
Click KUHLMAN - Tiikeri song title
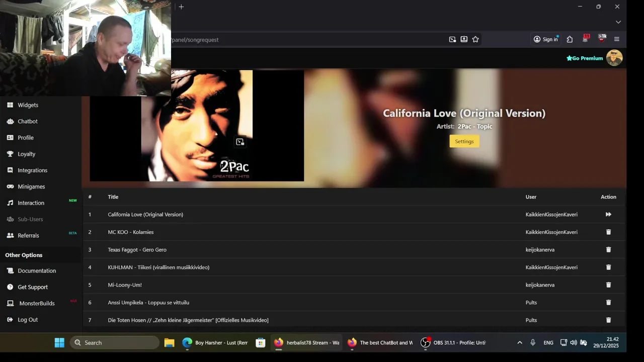pyautogui.click(x=158, y=267)
